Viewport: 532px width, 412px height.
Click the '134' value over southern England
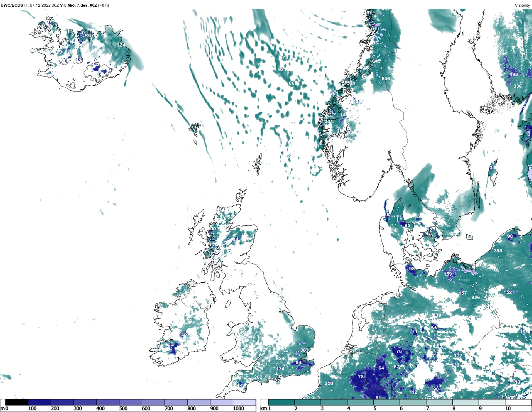click(281, 369)
